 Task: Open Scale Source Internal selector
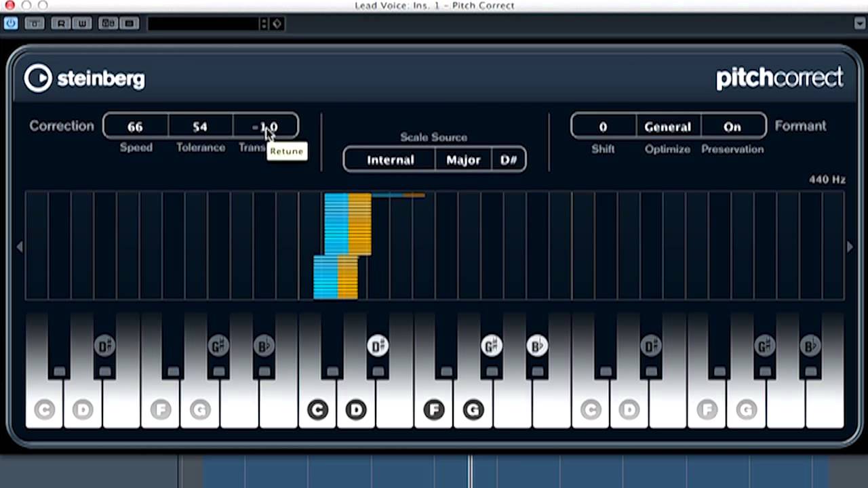tap(390, 160)
